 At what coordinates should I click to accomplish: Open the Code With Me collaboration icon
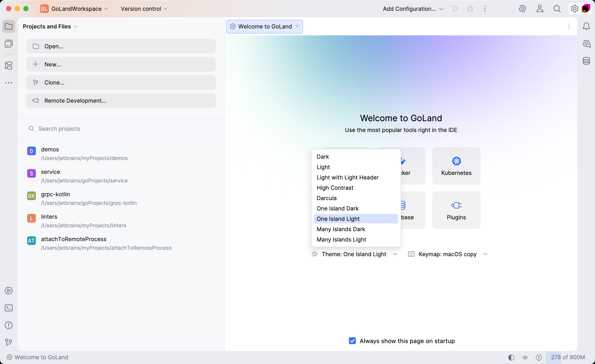coord(540,9)
